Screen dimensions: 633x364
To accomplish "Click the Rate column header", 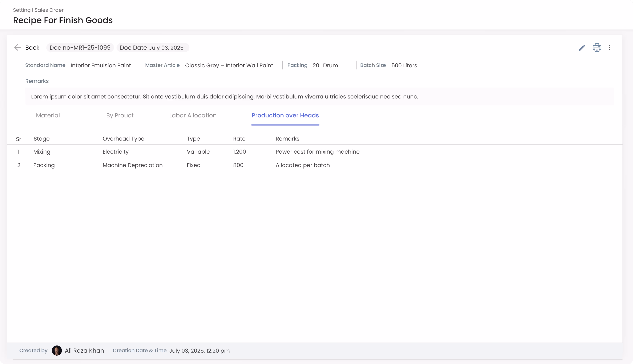I will point(239,138).
